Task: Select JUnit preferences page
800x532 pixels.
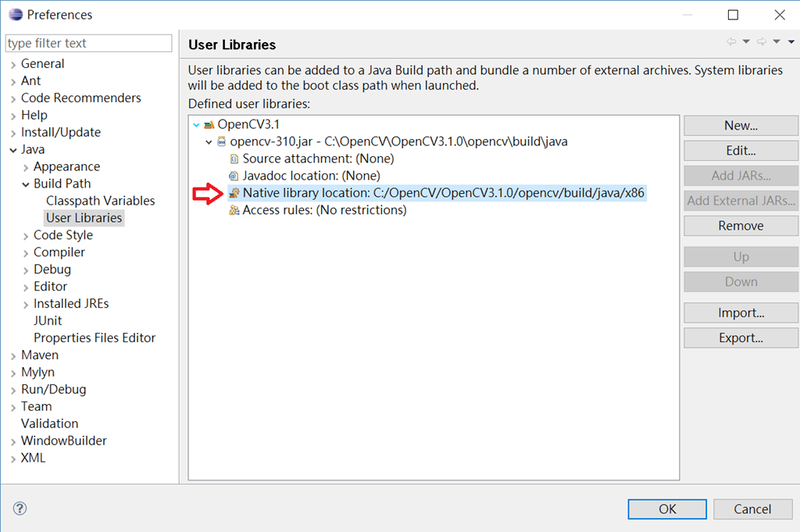Action: pyautogui.click(x=48, y=321)
